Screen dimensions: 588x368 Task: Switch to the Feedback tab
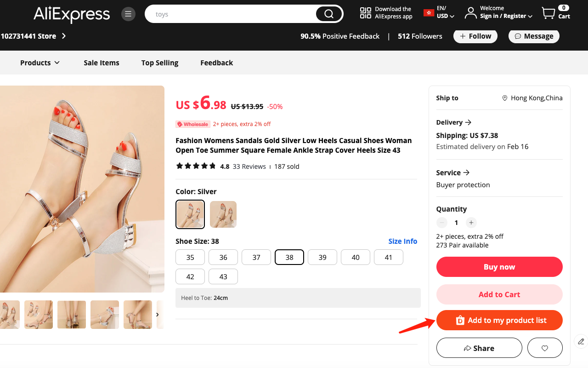216,63
